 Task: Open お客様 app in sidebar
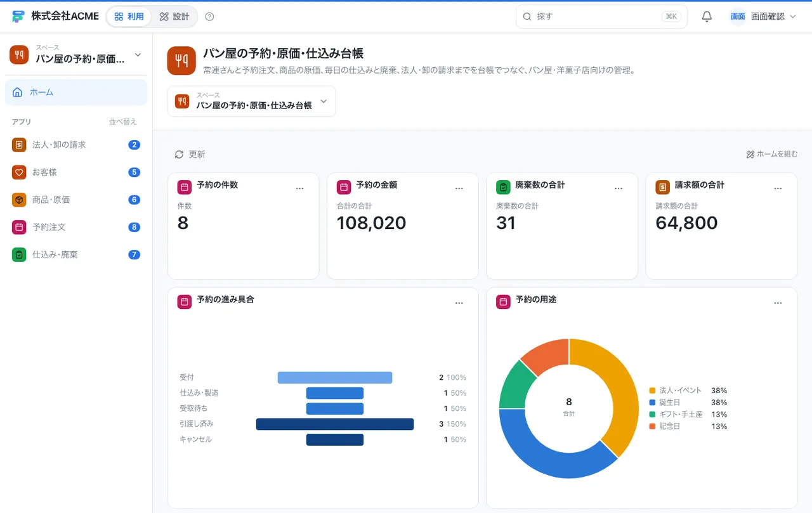tap(76, 172)
